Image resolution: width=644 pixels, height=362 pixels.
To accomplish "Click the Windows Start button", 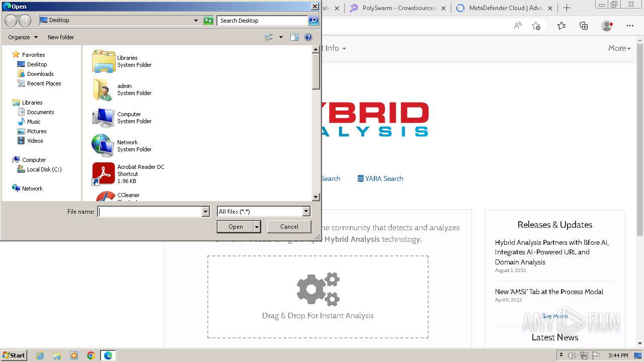I will (14, 355).
